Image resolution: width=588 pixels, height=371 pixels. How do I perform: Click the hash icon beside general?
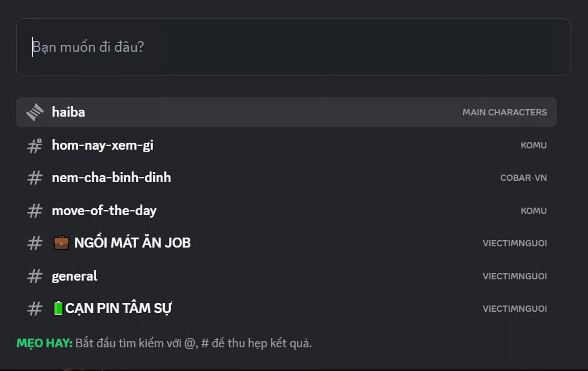tap(35, 276)
